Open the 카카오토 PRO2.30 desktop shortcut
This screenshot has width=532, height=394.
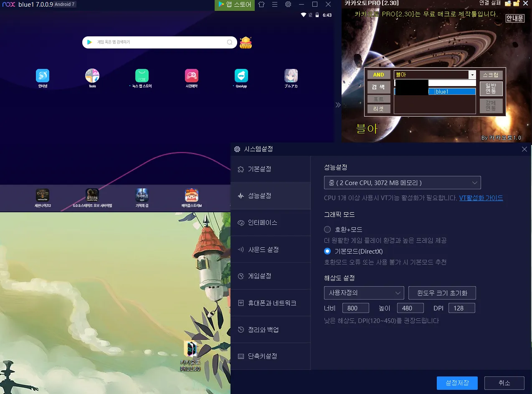point(190,349)
